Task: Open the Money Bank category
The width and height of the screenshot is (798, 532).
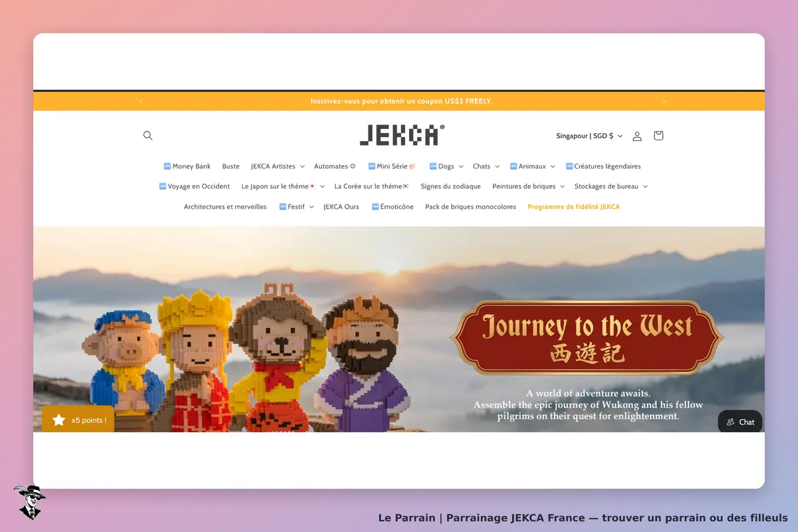Action: tap(187, 166)
